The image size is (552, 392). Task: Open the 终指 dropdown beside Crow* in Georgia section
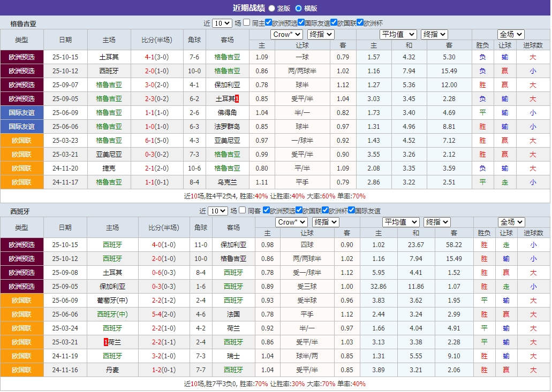click(x=320, y=34)
